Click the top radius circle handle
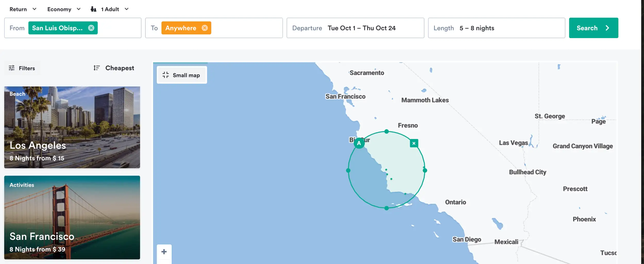This screenshot has height=264, width=644. point(386,131)
